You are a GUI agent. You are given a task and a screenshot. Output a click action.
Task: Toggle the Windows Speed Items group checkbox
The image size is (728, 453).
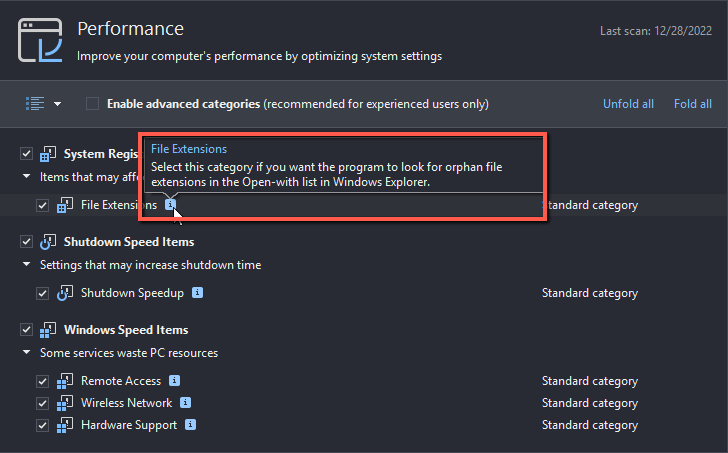pyautogui.click(x=26, y=330)
